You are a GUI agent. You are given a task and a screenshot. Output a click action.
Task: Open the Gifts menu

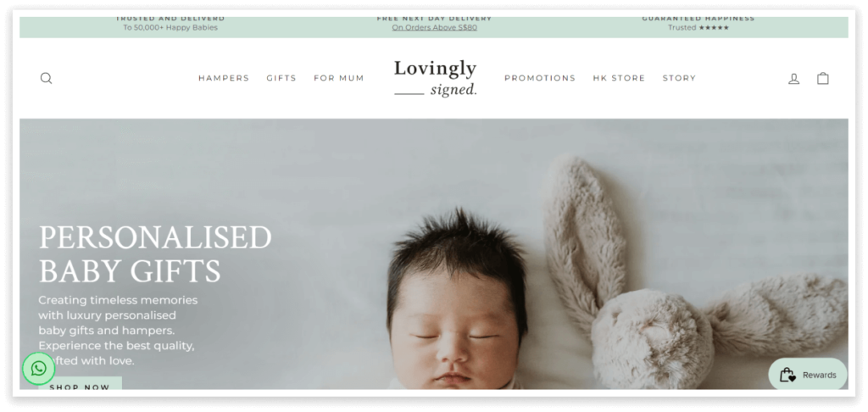(281, 78)
